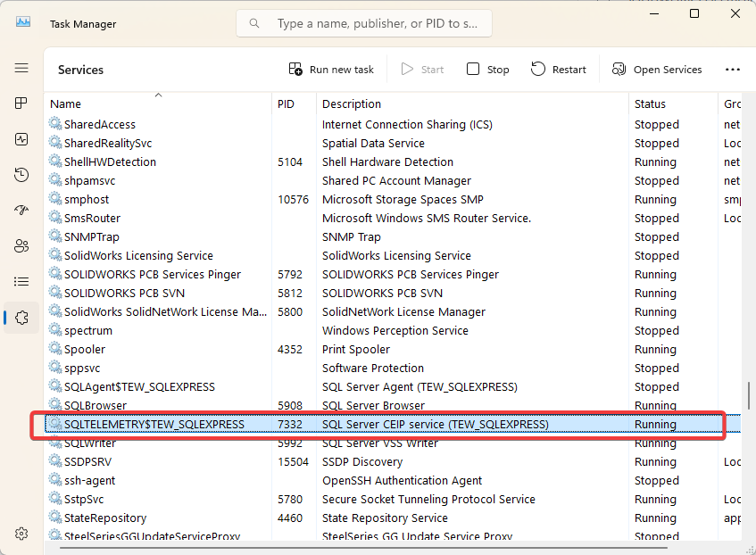Viewport: 756px width, 555px height.
Task: Open Task Manager settings gear
Action: (x=21, y=534)
